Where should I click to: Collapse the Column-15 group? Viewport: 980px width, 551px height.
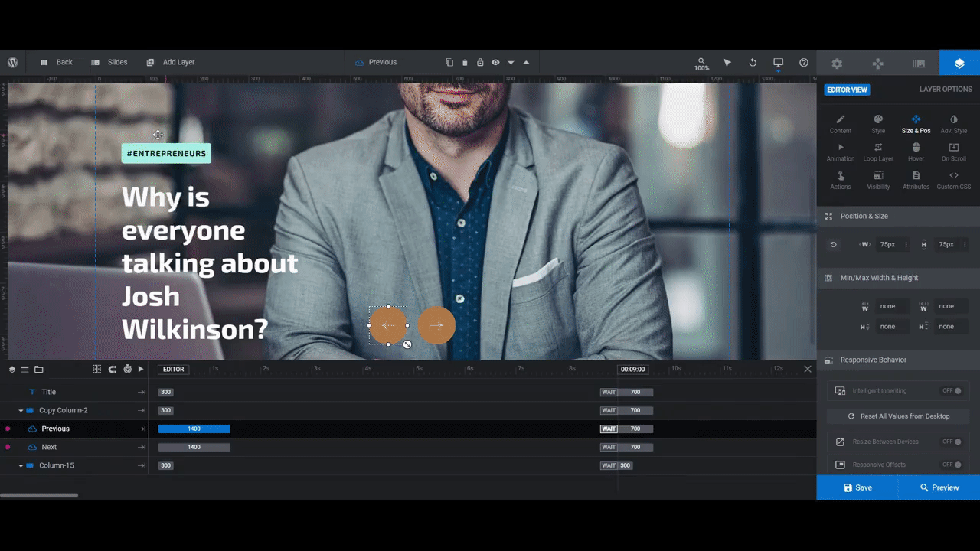click(21, 466)
